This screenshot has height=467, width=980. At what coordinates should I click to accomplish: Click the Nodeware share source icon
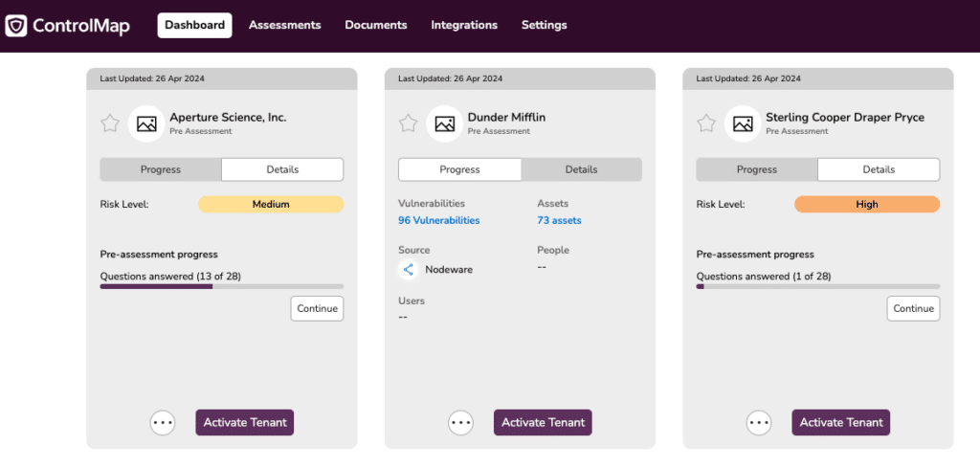(408, 270)
